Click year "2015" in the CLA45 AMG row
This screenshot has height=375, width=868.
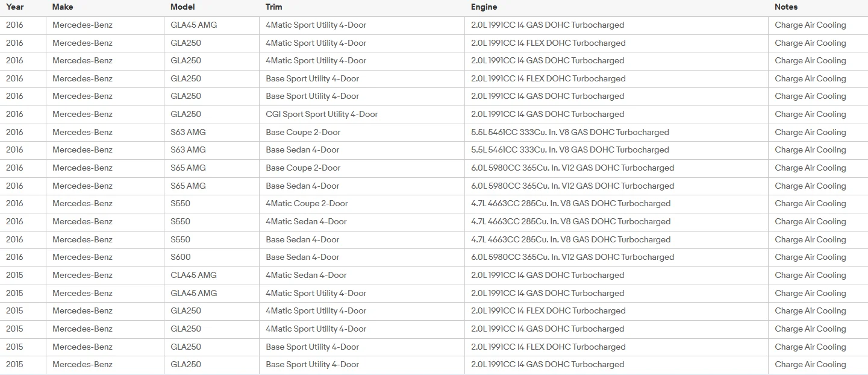[x=14, y=275]
